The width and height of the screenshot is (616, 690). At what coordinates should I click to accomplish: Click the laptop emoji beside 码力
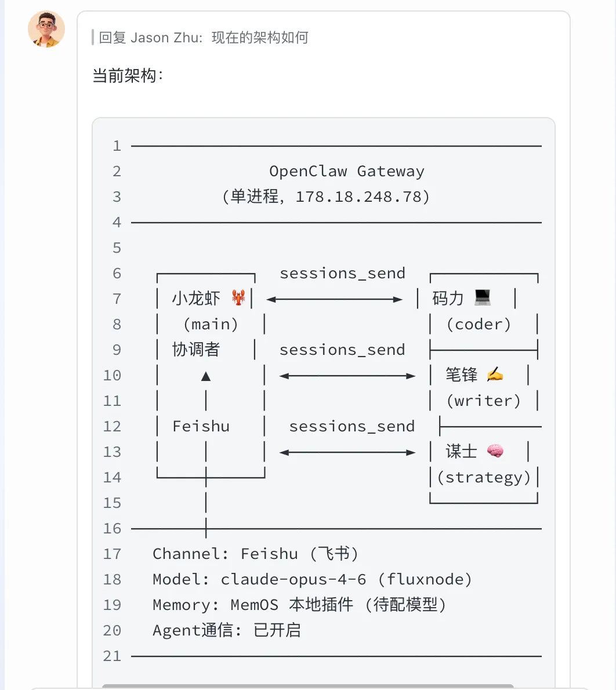click(x=483, y=298)
